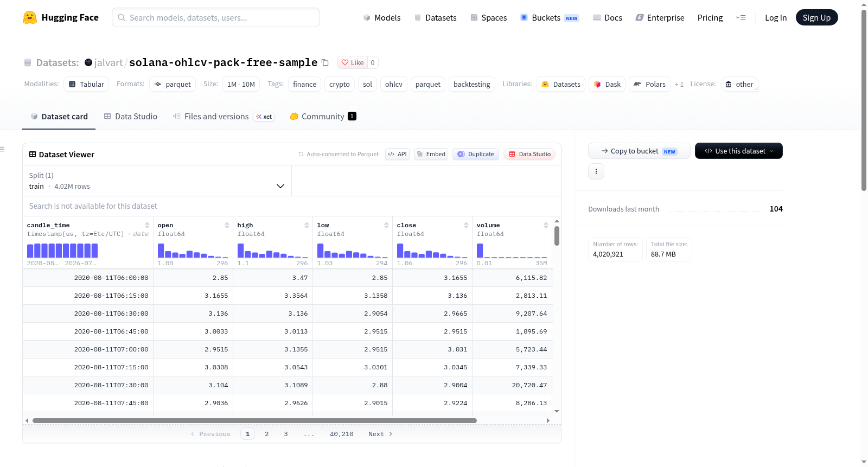The image size is (868, 467).
Task: Focus the search models, datasets, users field
Action: coord(216,17)
